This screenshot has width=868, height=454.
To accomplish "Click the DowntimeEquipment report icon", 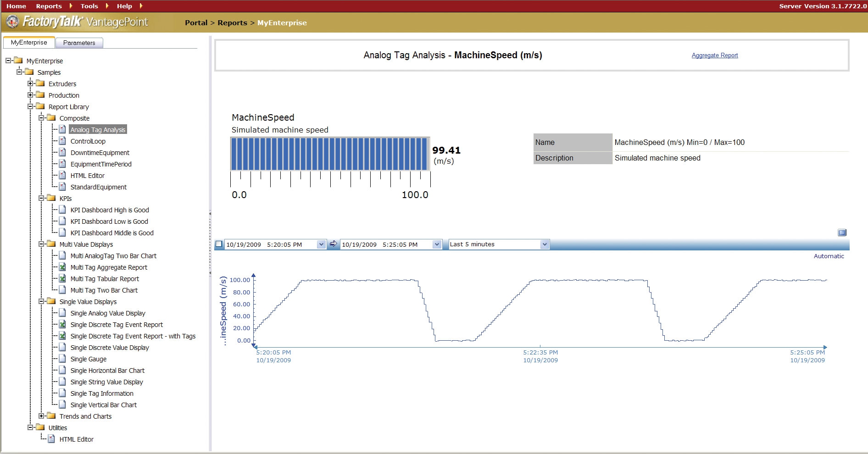I will 62,152.
